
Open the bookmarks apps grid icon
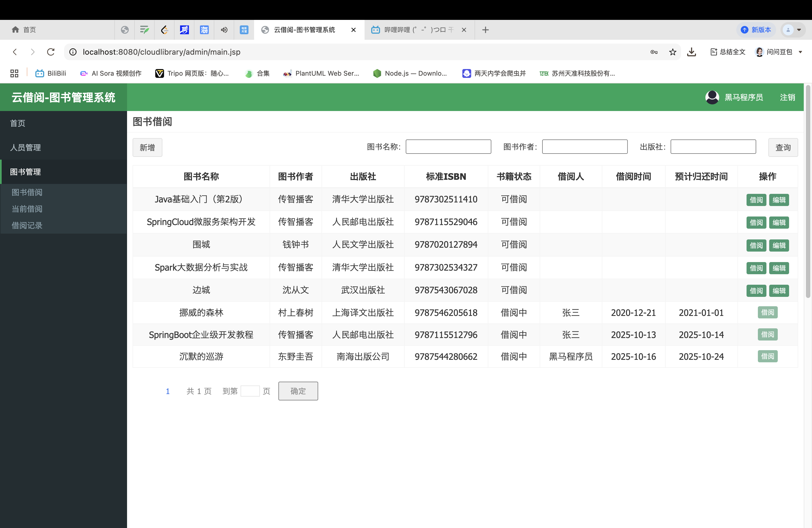coord(14,73)
